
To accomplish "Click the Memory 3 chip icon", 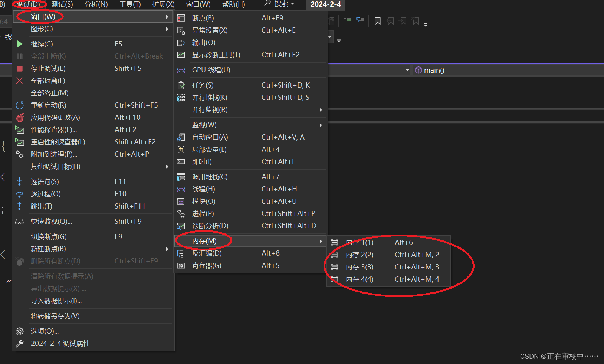I will 334,267.
